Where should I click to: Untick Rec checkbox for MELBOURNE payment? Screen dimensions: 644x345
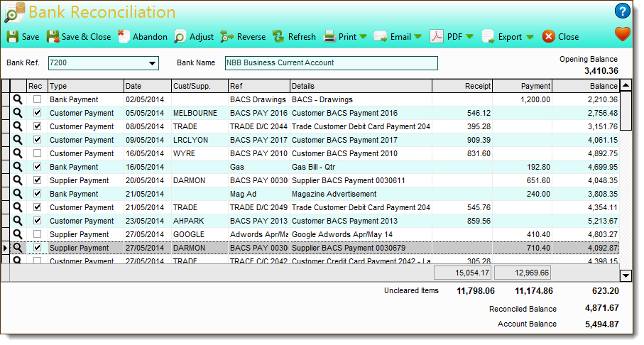38,113
